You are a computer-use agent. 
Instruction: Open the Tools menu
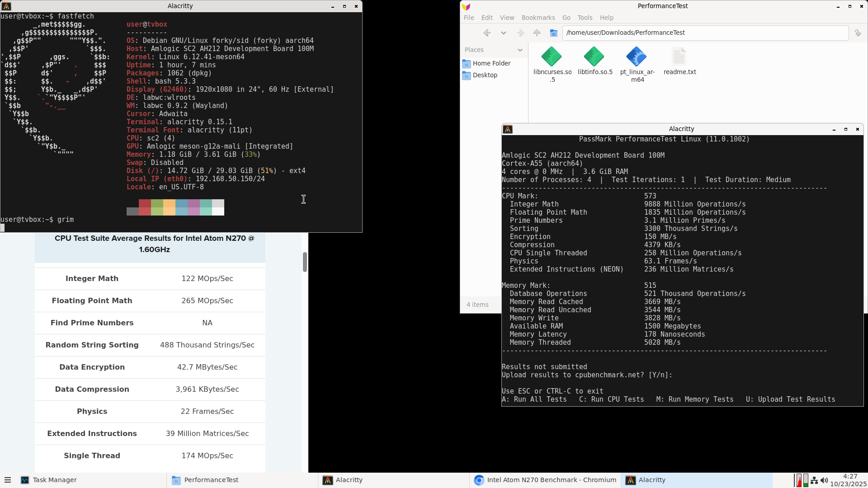point(585,18)
